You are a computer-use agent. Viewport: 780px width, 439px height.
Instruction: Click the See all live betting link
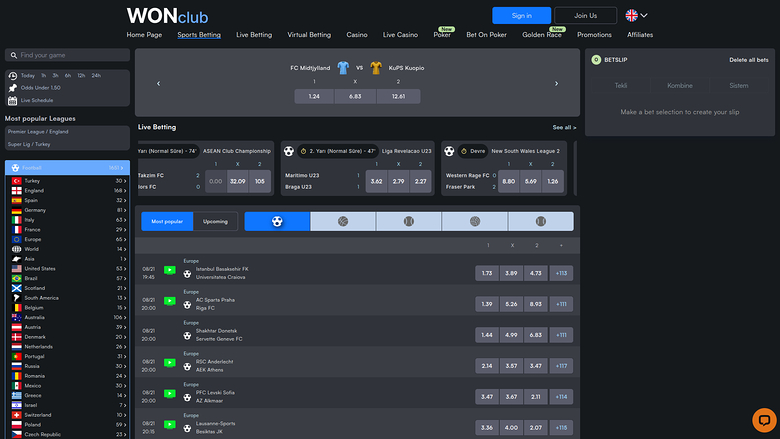pyautogui.click(x=564, y=128)
